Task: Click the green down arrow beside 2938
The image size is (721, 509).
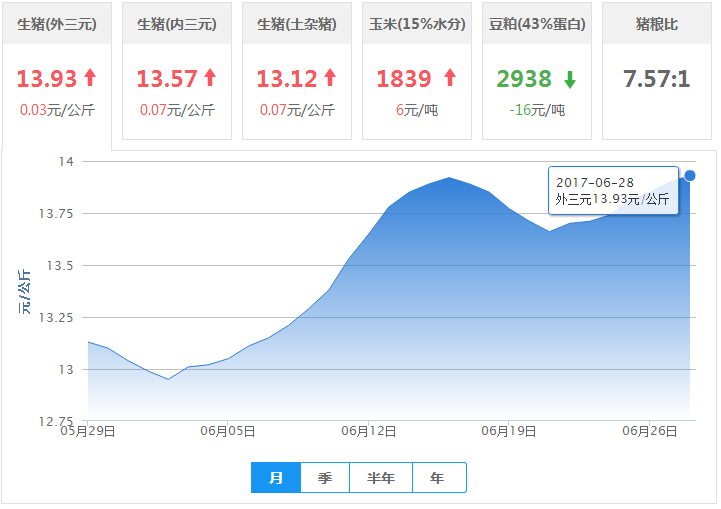Action: tap(569, 78)
